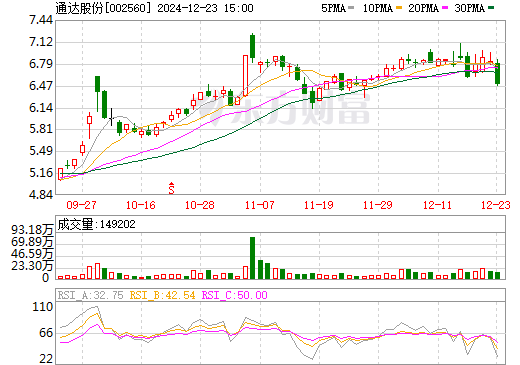Click the 5.49 price axis label
The height and width of the screenshot is (365, 520).
click(x=41, y=151)
